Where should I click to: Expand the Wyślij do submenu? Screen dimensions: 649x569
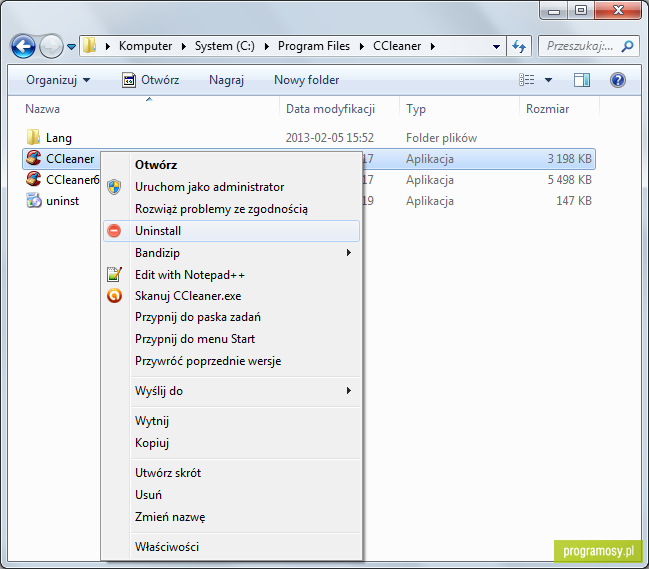[231, 391]
